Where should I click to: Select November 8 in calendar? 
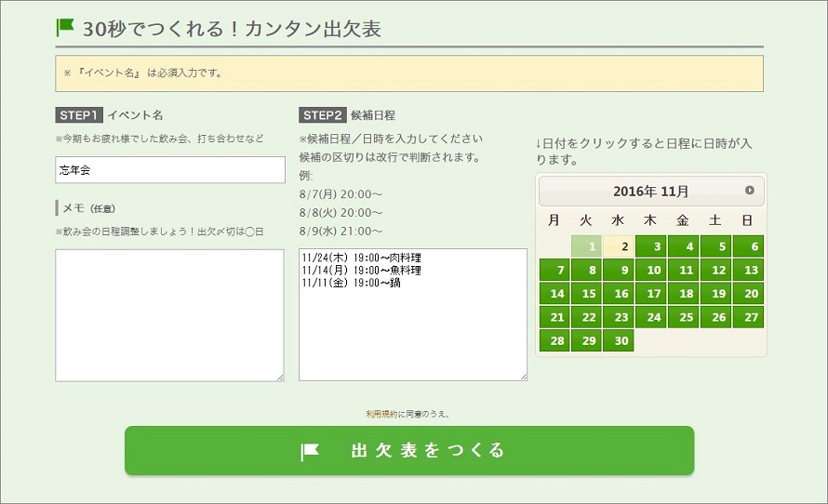tap(586, 271)
